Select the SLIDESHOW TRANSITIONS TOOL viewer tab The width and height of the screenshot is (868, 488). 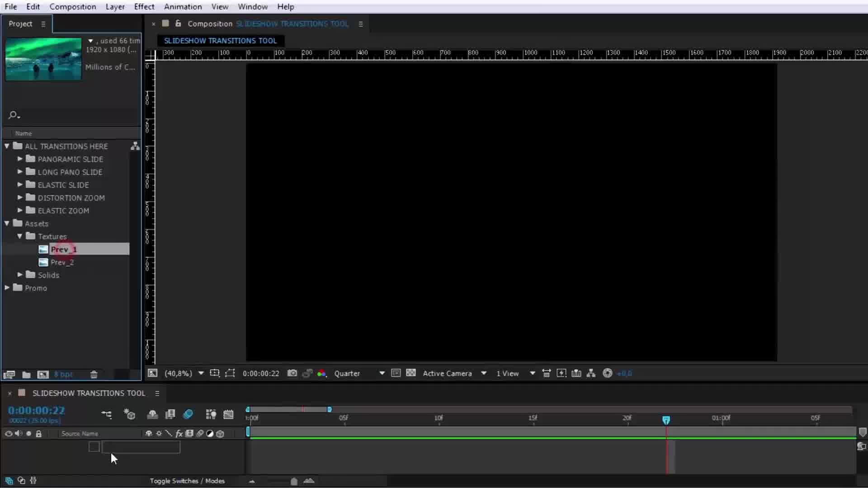click(220, 41)
